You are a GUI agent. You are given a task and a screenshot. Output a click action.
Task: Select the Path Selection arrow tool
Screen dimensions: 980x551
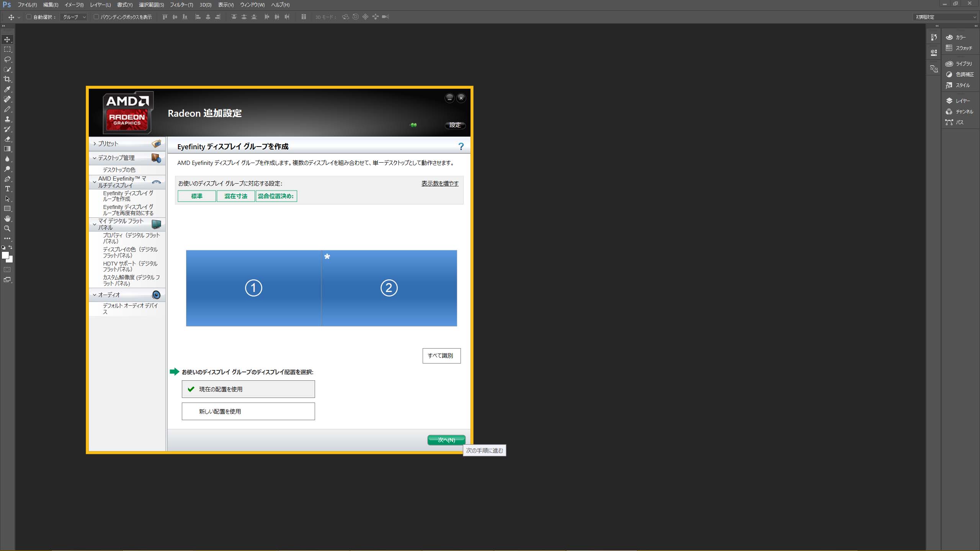coord(7,199)
